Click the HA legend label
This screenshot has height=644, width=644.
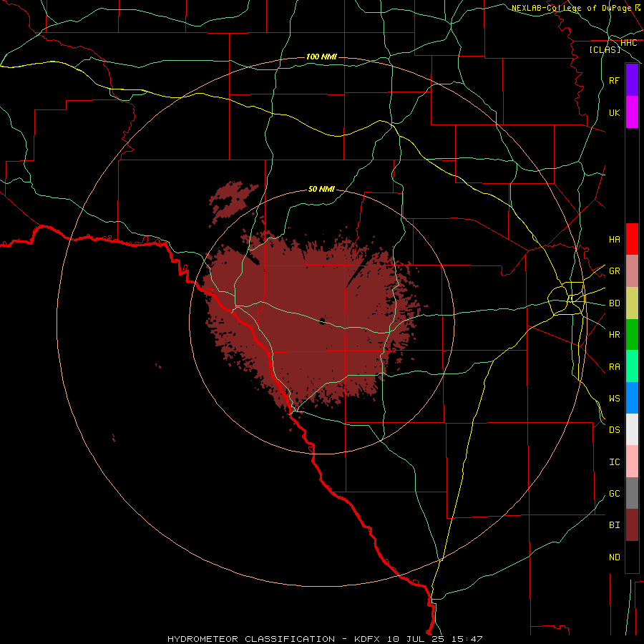coord(614,239)
